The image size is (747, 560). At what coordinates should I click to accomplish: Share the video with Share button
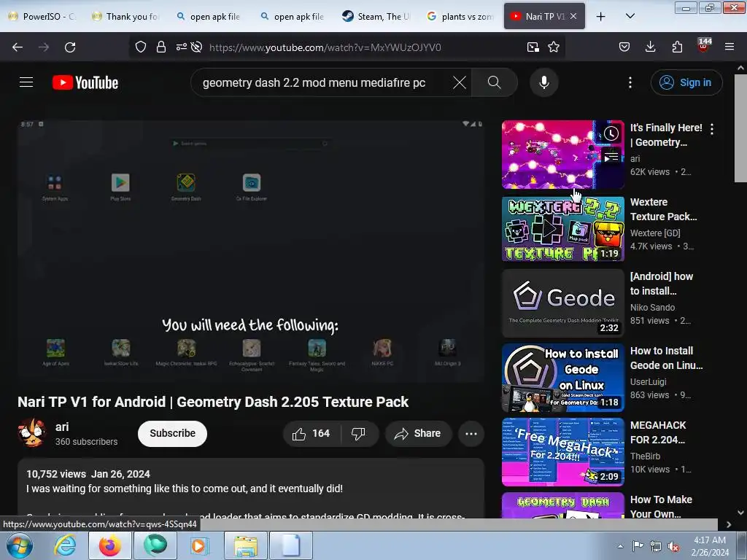coord(418,433)
